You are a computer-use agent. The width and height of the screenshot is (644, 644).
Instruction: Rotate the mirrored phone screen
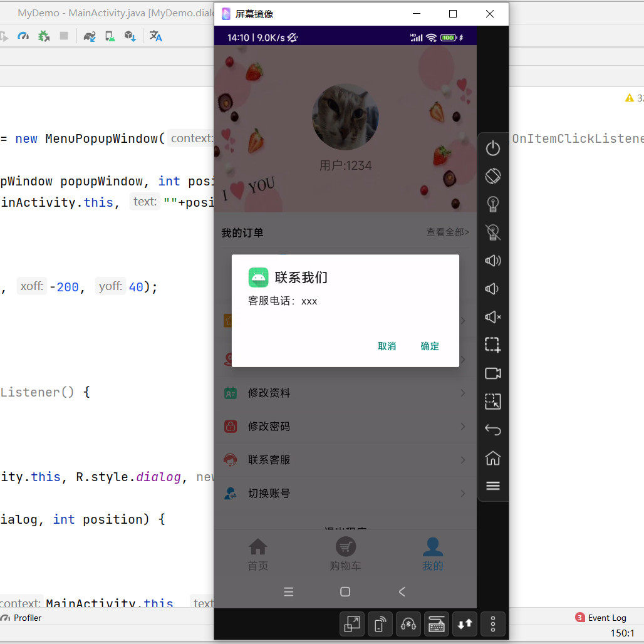pyautogui.click(x=492, y=176)
